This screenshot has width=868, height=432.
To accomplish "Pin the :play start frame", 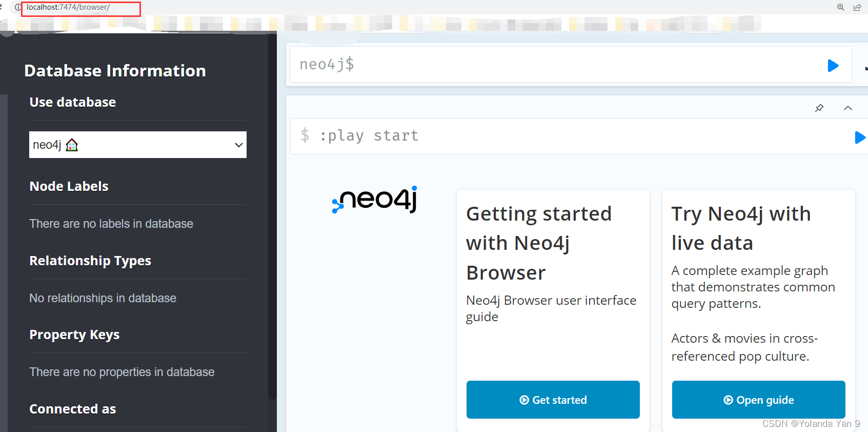I will 819,108.
